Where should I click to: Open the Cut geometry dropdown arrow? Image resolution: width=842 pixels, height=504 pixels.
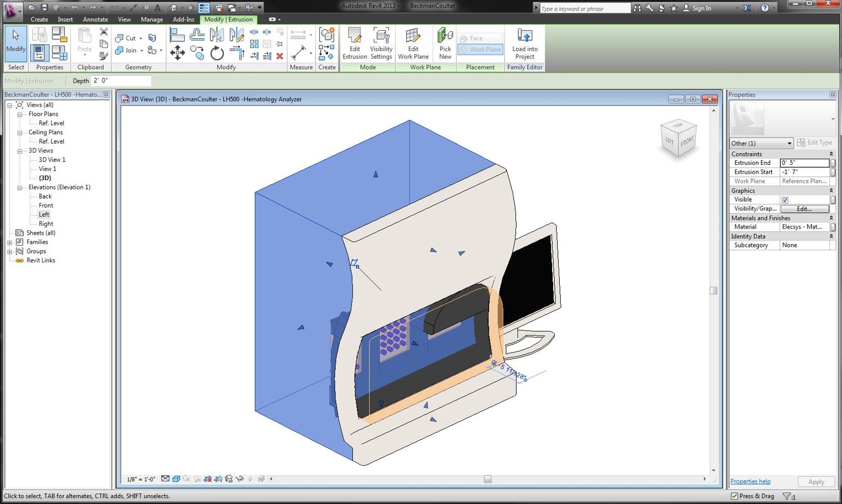click(140, 38)
